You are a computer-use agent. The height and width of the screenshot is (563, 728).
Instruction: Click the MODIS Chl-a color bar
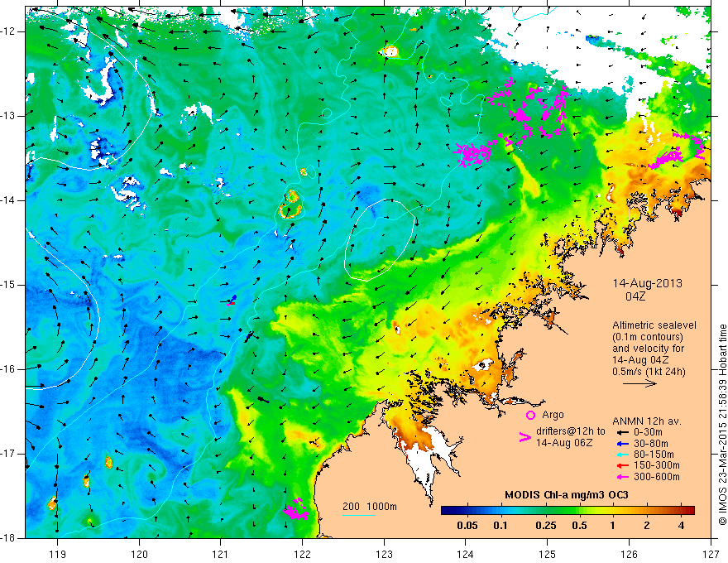coord(568,511)
